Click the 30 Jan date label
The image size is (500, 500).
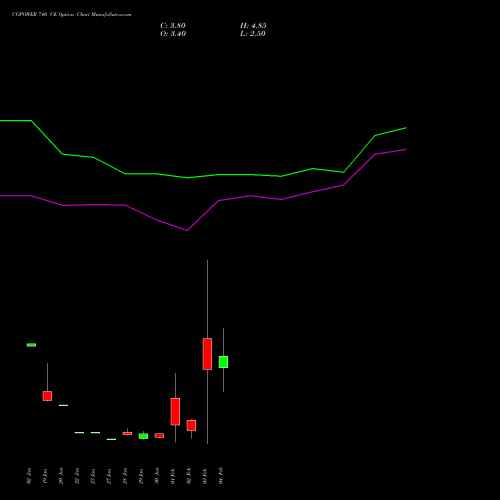coord(157,476)
